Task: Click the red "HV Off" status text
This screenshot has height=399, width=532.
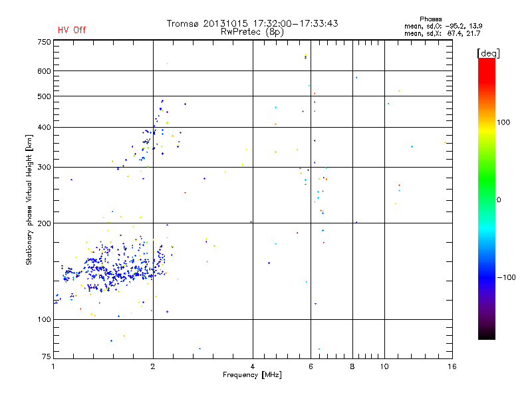Action: (72, 30)
